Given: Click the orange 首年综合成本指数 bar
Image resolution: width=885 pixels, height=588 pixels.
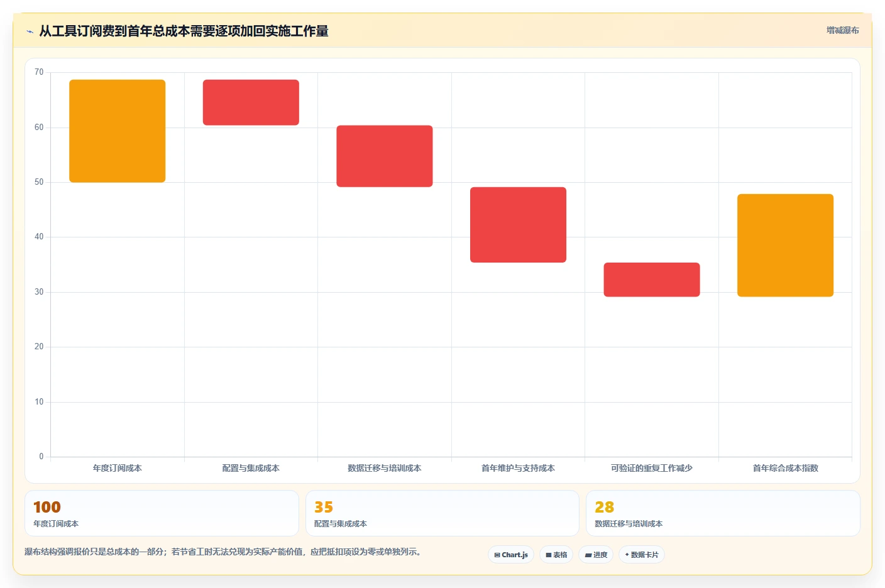Looking at the screenshot, I should (785, 246).
